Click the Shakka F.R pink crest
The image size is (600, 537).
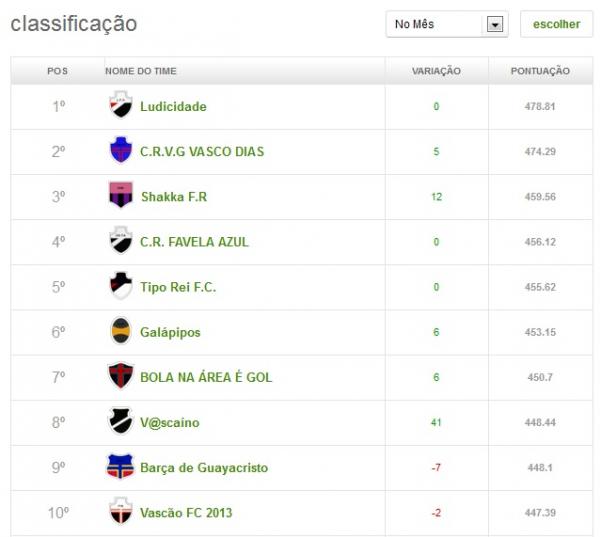click(x=120, y=196)
